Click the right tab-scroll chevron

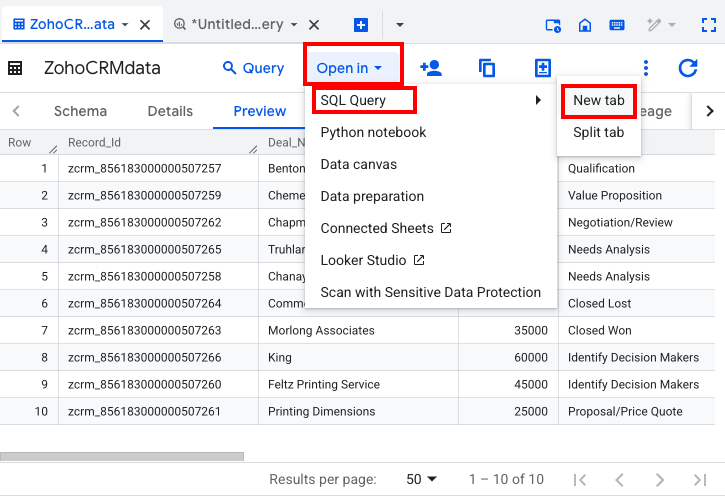coord(710,111)
